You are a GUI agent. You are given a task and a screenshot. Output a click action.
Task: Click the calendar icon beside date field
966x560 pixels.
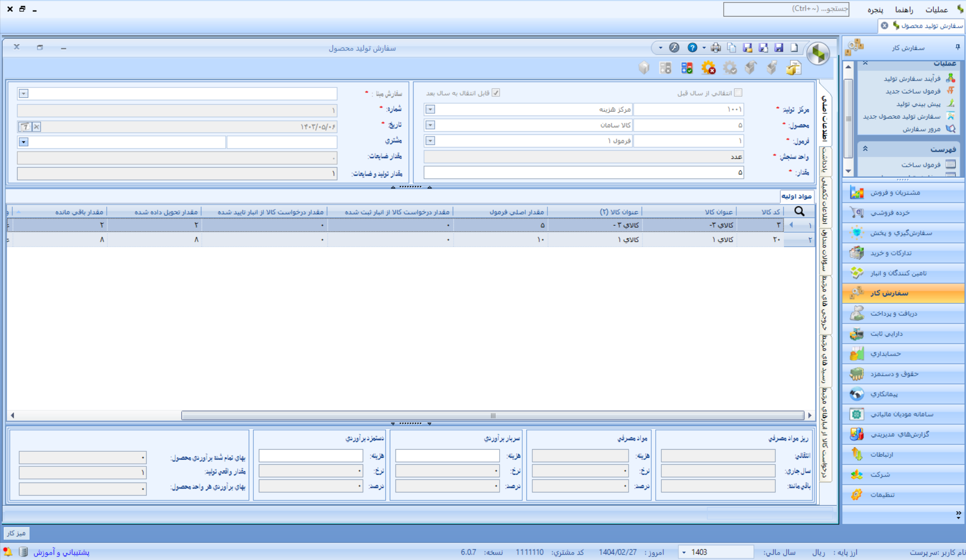pos(25,127)
